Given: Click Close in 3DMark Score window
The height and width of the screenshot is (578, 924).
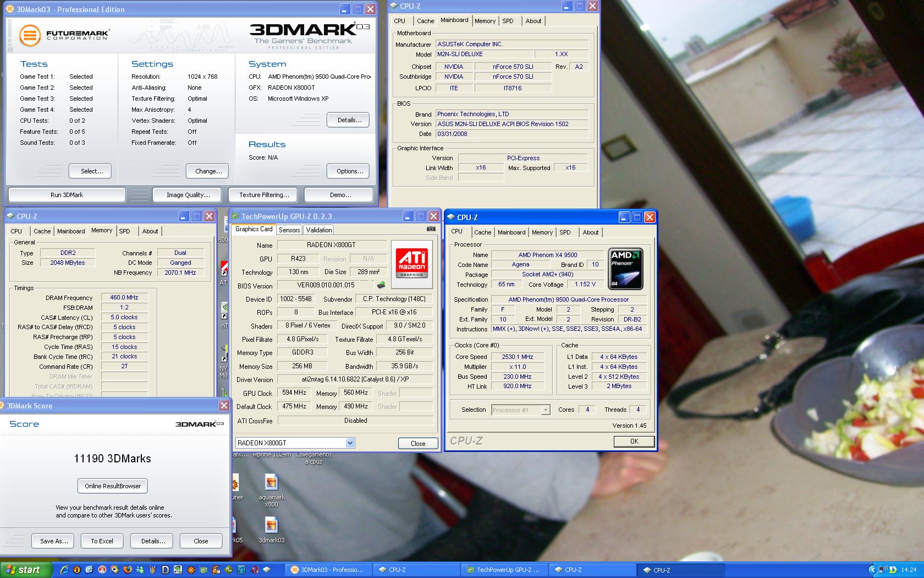Looking at the screenshot, I should tap(201, 541).
